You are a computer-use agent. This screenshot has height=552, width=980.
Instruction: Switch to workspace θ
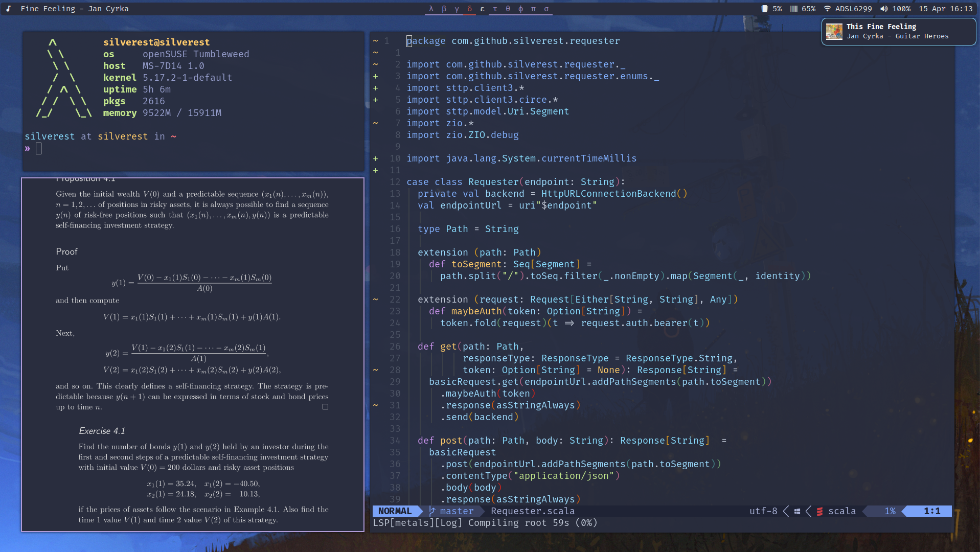coord(508,9)
